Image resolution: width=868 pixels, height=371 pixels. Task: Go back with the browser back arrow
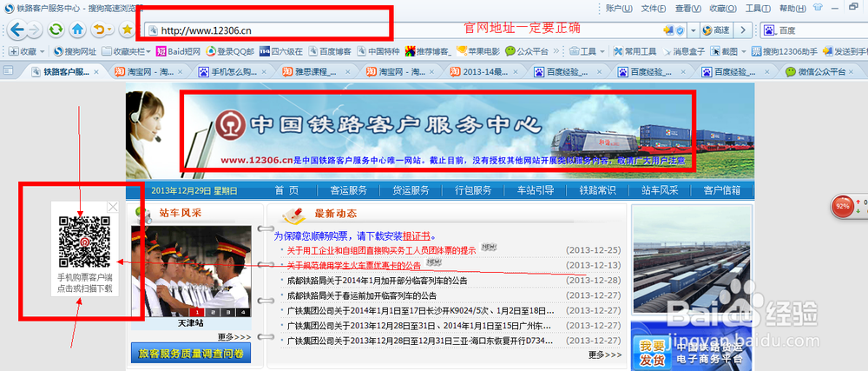pos(17,30)
